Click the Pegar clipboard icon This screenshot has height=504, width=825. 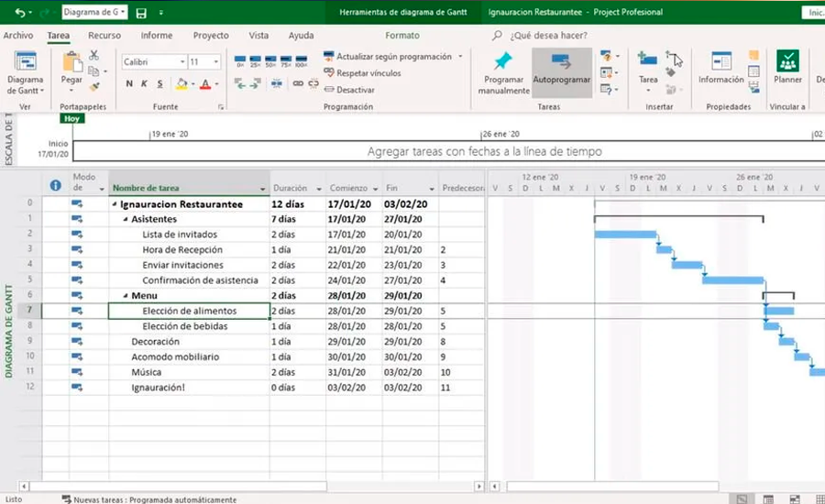coord(71,63)
